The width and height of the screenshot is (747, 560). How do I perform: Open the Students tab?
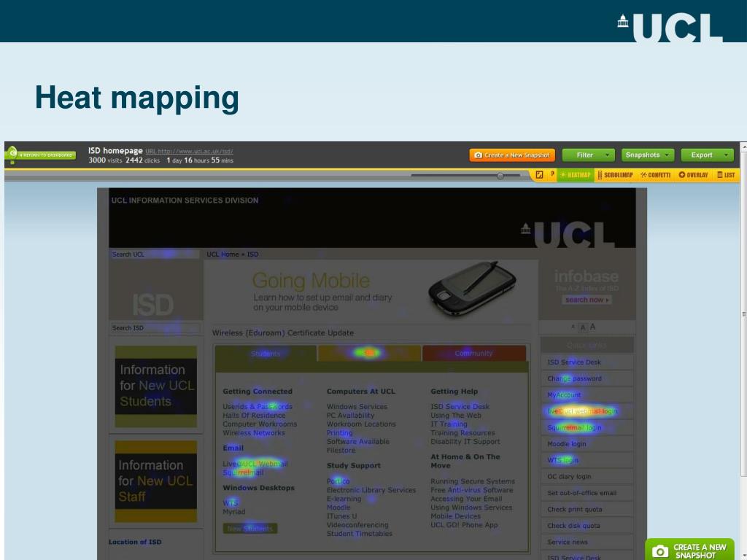(x=266, y=354)
